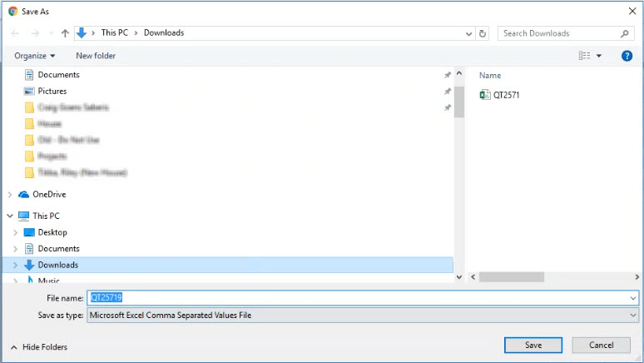Click the horizontal scrollbar in file list
The height and width of the screenshot is (363, 644).
(511, 276)
